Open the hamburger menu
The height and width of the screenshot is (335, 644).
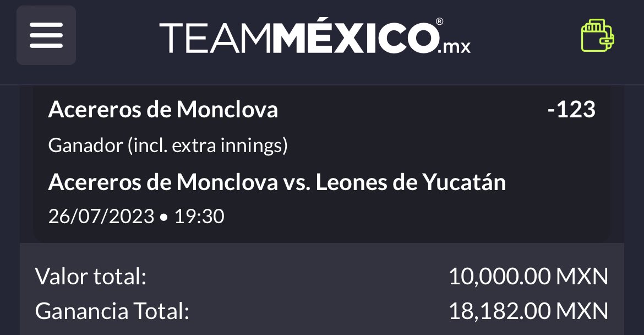[46, 35]
